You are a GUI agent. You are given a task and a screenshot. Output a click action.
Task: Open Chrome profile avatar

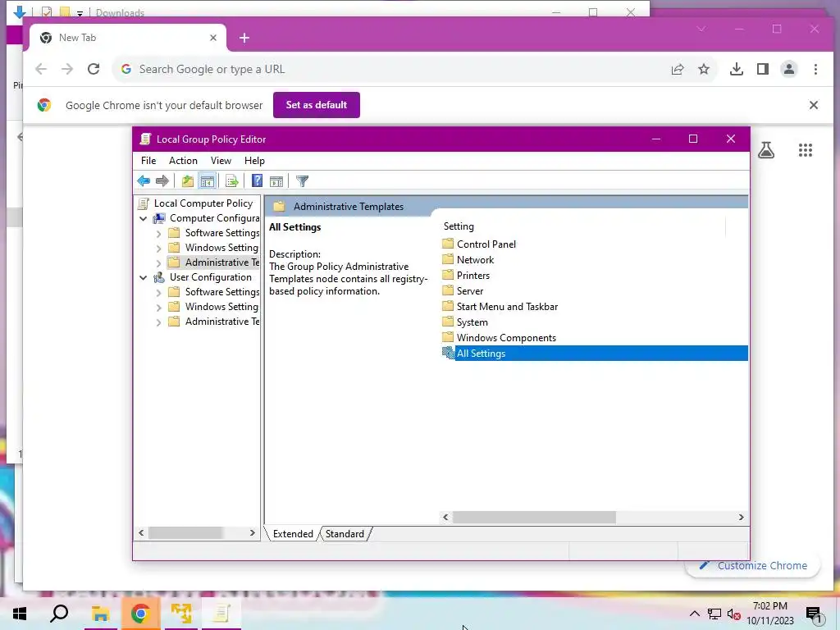tap(789, 69)
